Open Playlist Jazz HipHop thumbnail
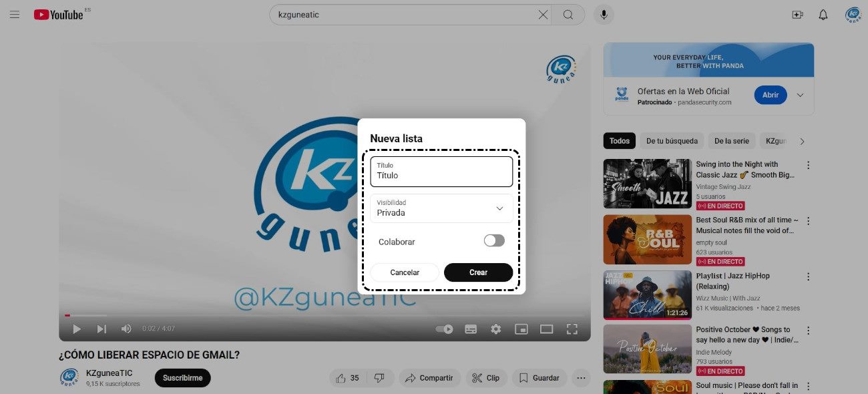The height and width of the screenshot is (394, 868). pyautogui.click(x=648, y=294)
